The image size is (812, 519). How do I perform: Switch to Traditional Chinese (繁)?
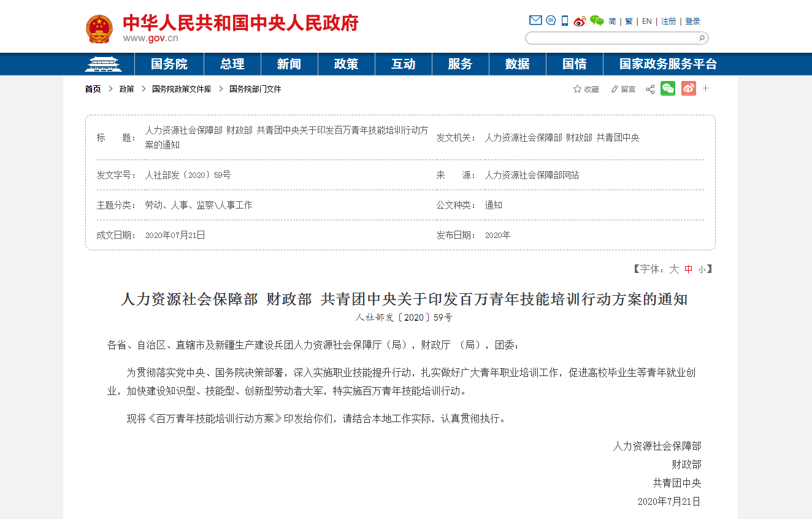pos(629,21)
